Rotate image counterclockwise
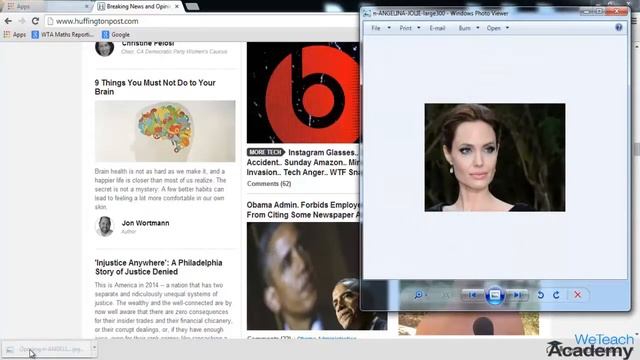The height and width of the screenshot is (360, 640). (541, 295)
